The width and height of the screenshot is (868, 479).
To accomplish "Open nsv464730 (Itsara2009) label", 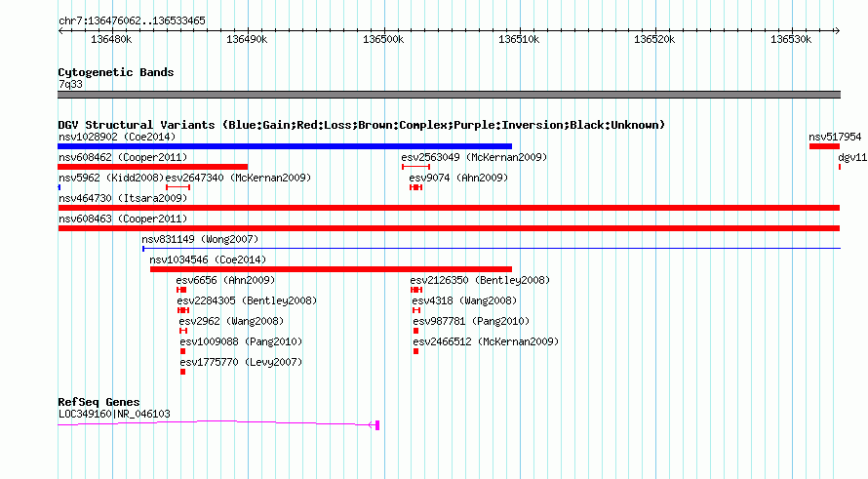I will (x=123, y=198).
